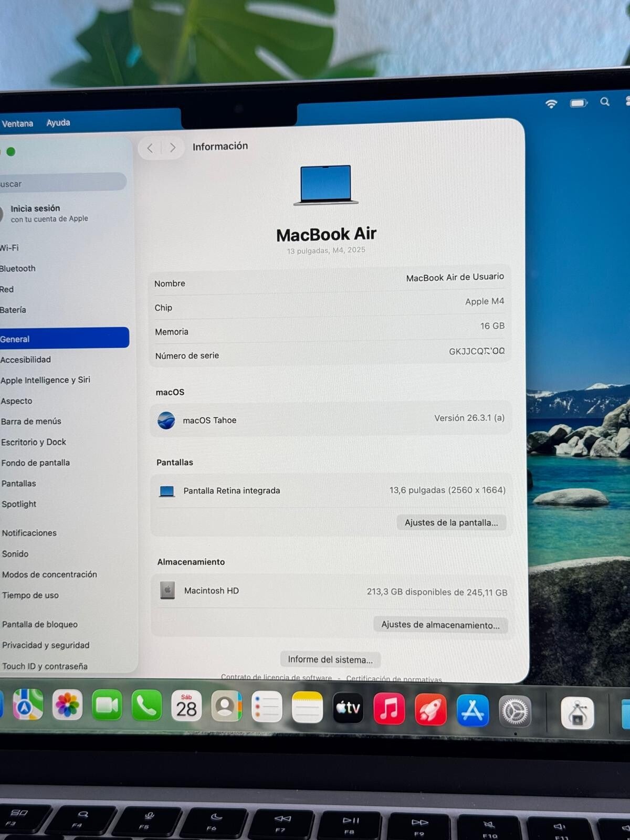Launch Reminders from the Dock
Image resolution: width=630 pixels, height=840 pixels.
(x=267, y=707)
